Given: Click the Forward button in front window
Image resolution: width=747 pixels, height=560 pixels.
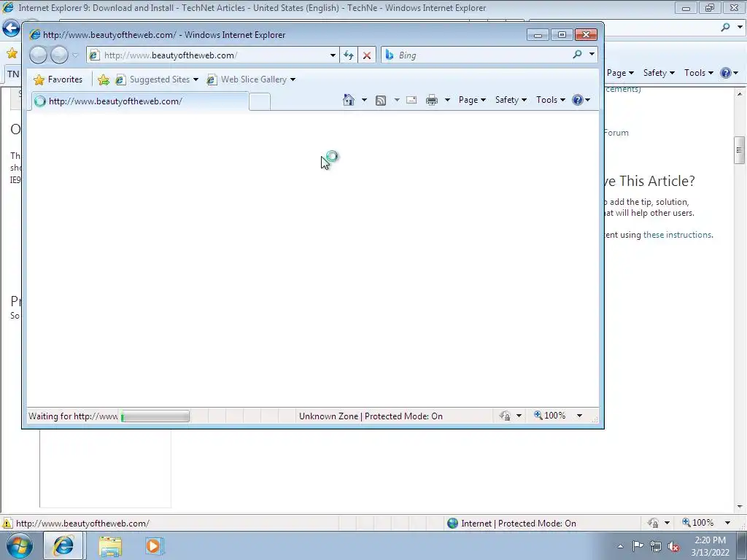Looking at the screenshot, I should [59, 55].
